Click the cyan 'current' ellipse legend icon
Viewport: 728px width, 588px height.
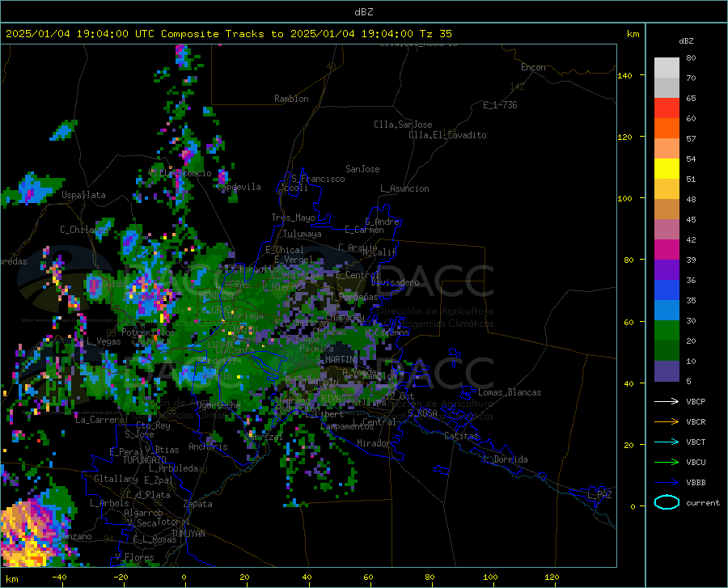tap(667, 502)
